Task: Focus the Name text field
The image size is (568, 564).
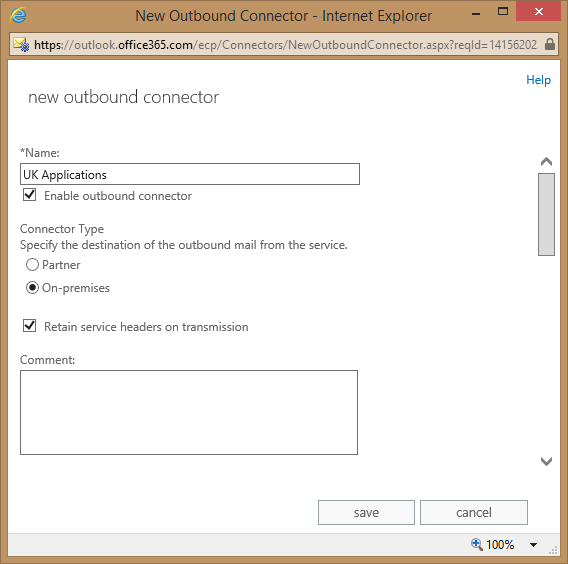Action: [190, 174]
